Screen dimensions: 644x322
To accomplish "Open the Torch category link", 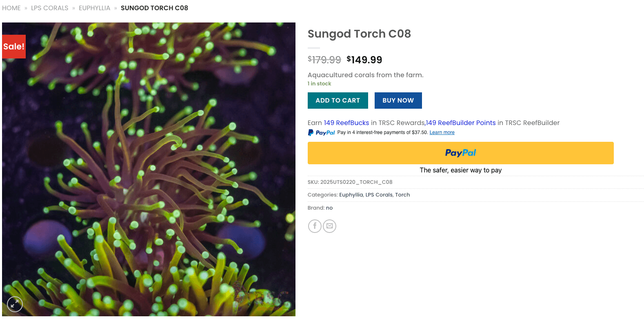I will [402, 195].
